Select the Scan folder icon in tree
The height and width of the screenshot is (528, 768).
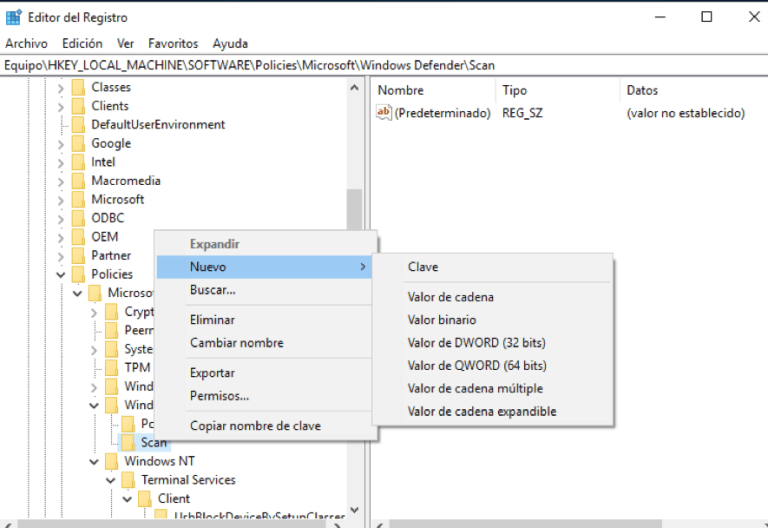pos(128,442)
